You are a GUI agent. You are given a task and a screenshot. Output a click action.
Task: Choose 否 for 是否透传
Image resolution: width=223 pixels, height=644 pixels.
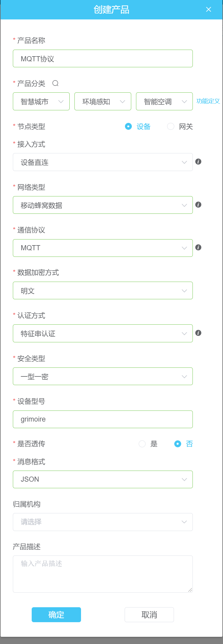pos(178,444)
